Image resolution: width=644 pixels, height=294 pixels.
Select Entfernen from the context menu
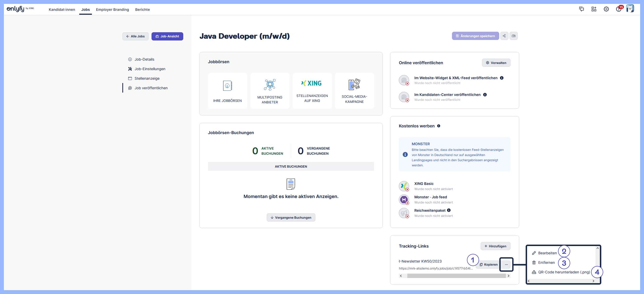pyautogui.click(x=546, y=263)
